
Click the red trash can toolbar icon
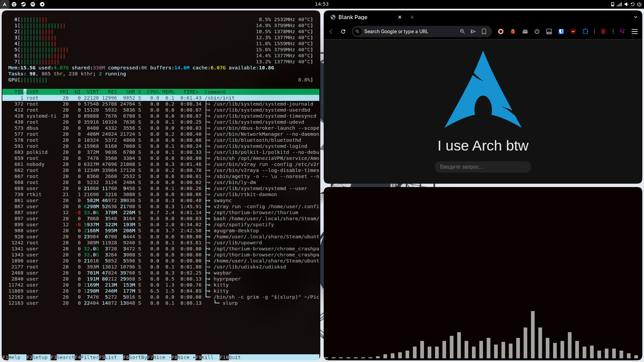click(603, 32)
